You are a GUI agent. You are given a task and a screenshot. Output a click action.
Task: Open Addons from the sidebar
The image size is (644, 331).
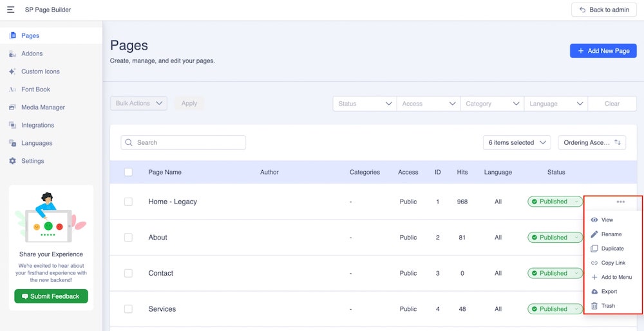point(32,53)
